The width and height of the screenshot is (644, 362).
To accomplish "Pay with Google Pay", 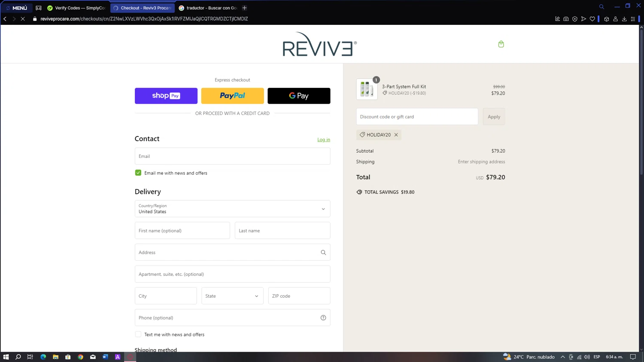I will [x=299, y=96].
